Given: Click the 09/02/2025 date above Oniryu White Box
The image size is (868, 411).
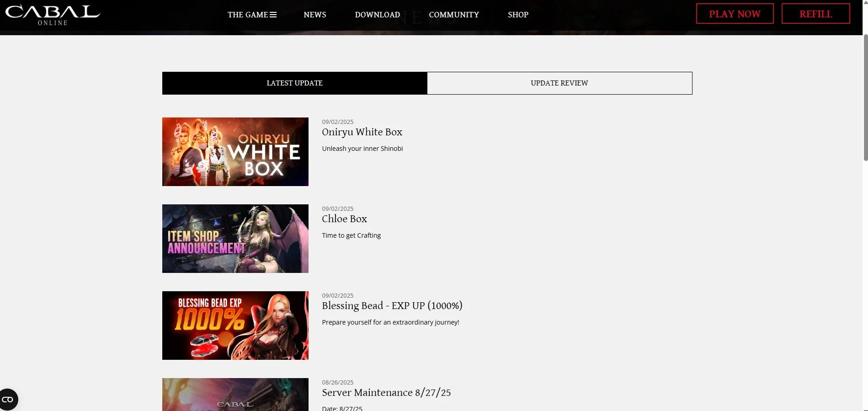Looking at the screenshot, I should tap(338, 122).
